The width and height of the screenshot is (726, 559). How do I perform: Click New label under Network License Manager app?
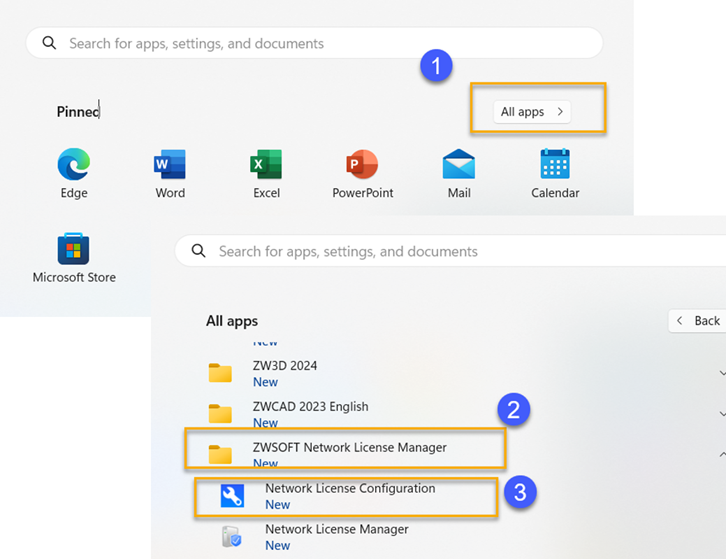pyautogui.click(x=277, y=545)
